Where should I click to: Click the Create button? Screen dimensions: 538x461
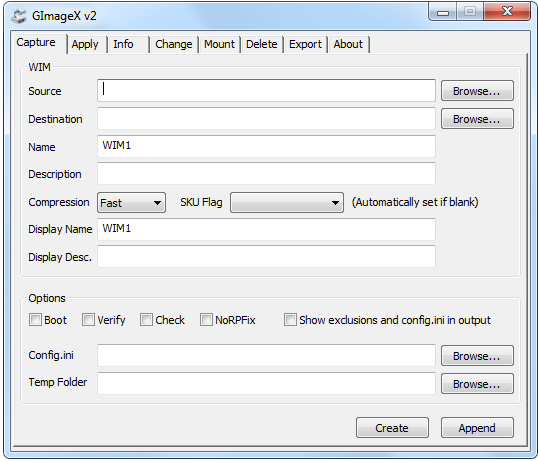tap(392, 428)
